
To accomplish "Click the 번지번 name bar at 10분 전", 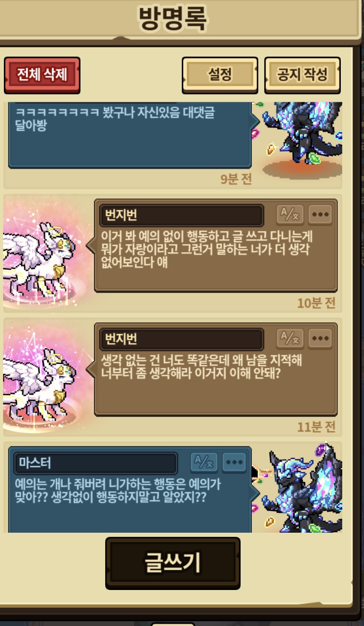I will click(182, 215).
